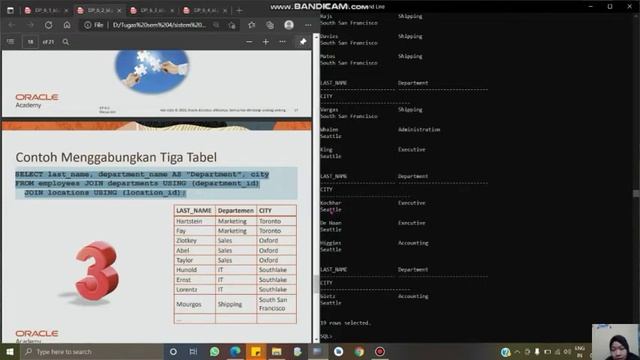This screenshot has width=640, height=360.
Task: Click the PDF vertical scrollbar thumb
Action: (x=316, y=284)
